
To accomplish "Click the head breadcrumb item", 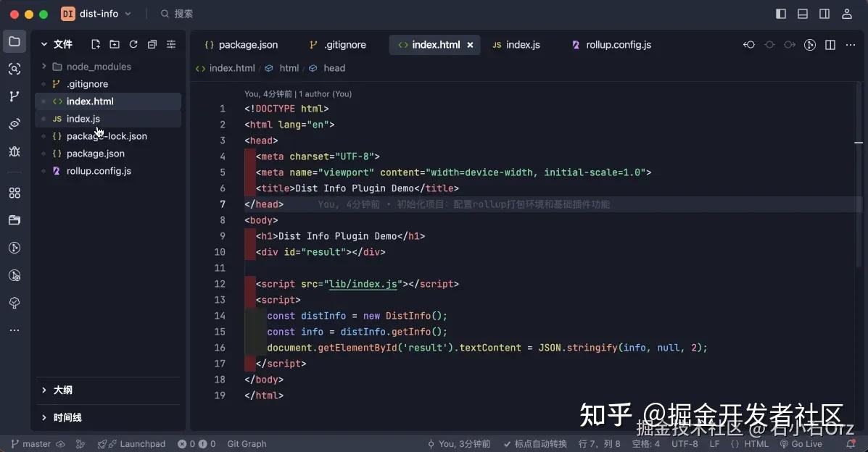I will click(x=334, y=68).
